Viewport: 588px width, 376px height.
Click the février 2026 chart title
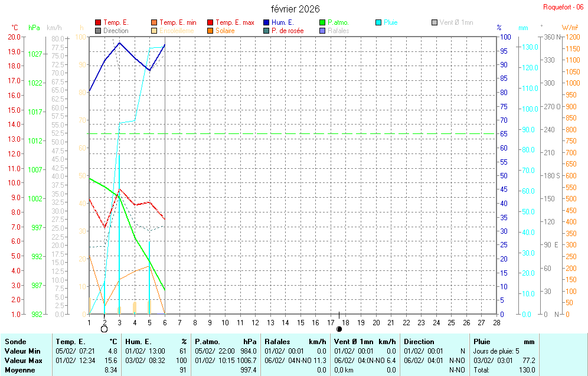coord(295,9)
